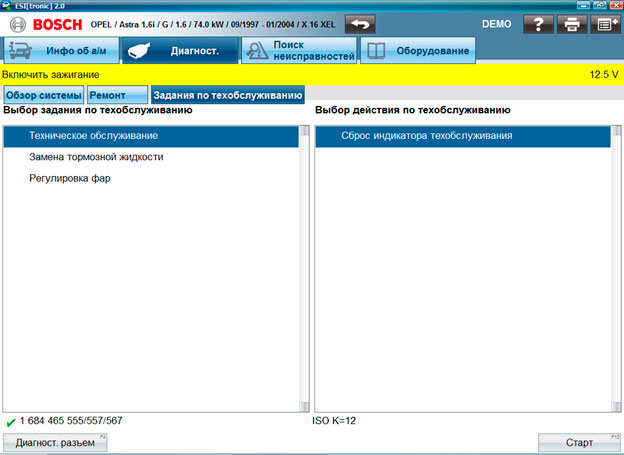Screen dimensions: 624x455
Task: Click the Диагност. разъем button
Action: [x=55, y=442]
